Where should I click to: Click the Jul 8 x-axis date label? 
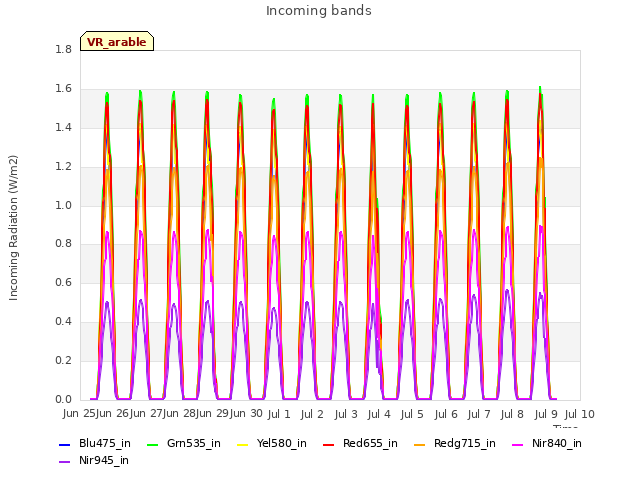point(512,415)
